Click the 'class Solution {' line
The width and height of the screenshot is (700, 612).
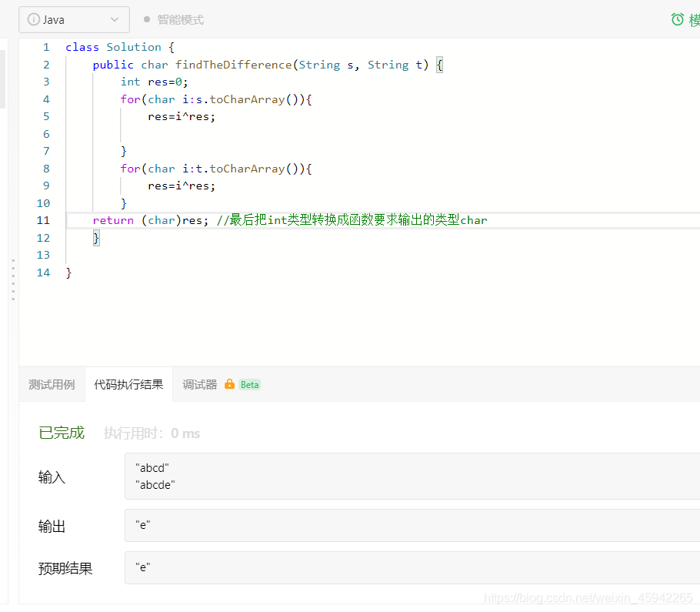click(x=120, y=47)
